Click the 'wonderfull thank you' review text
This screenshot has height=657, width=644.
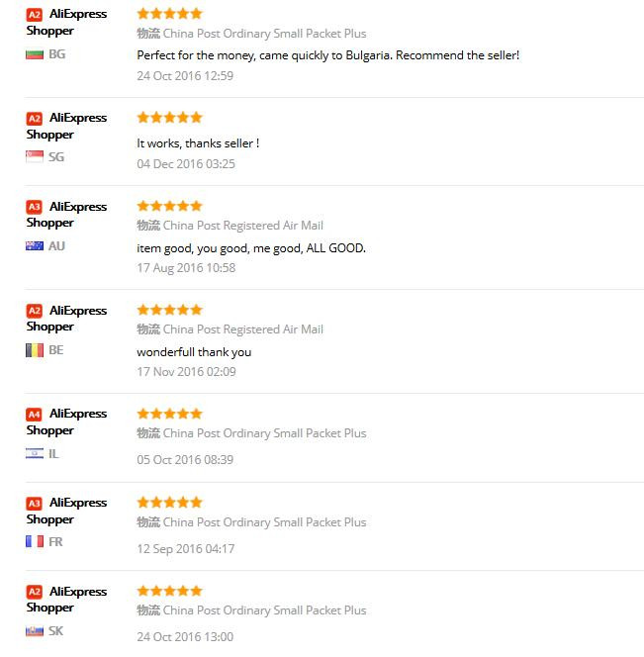coord(194,352)
